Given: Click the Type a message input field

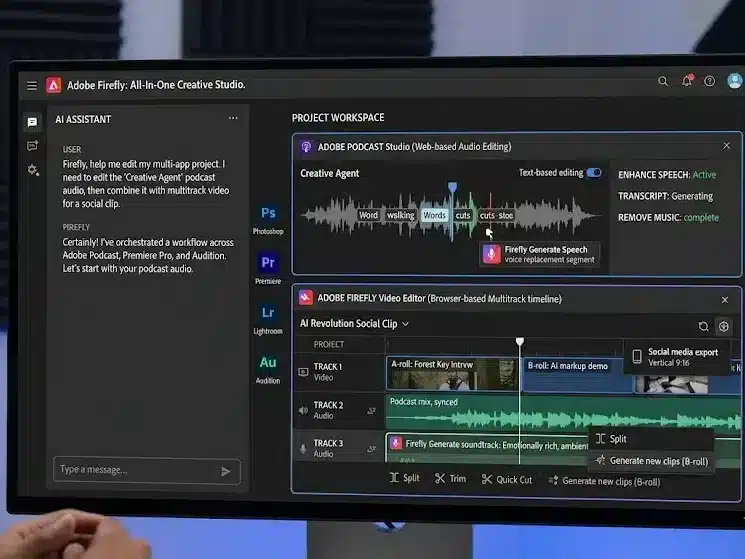Looking at the screenshot, I should point(147,470).
